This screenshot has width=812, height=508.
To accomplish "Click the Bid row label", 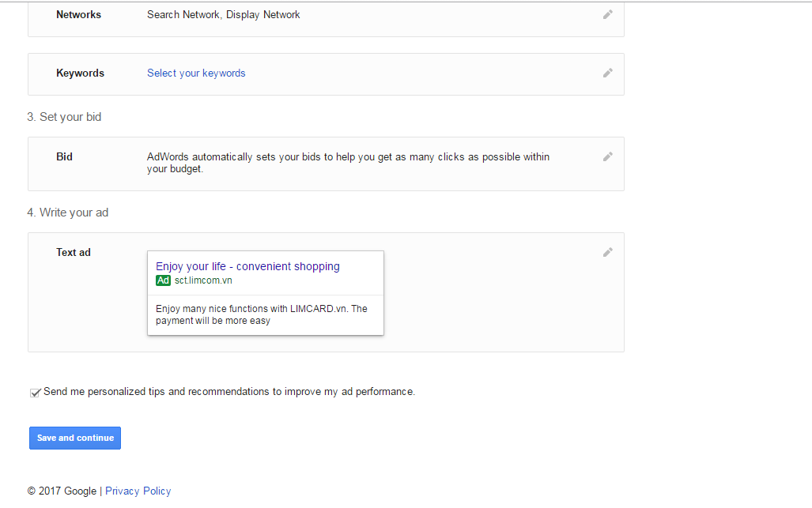I will pos(64,156).
